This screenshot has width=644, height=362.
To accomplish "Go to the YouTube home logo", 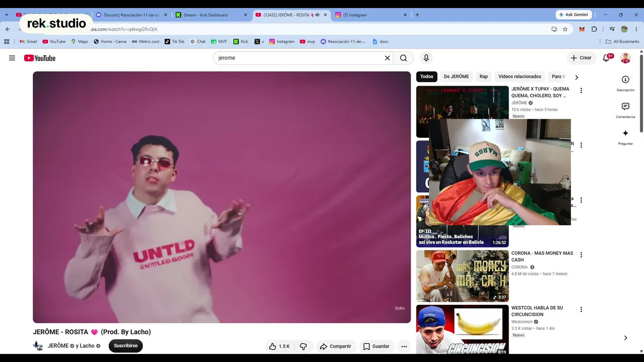I will coord(40,58).
